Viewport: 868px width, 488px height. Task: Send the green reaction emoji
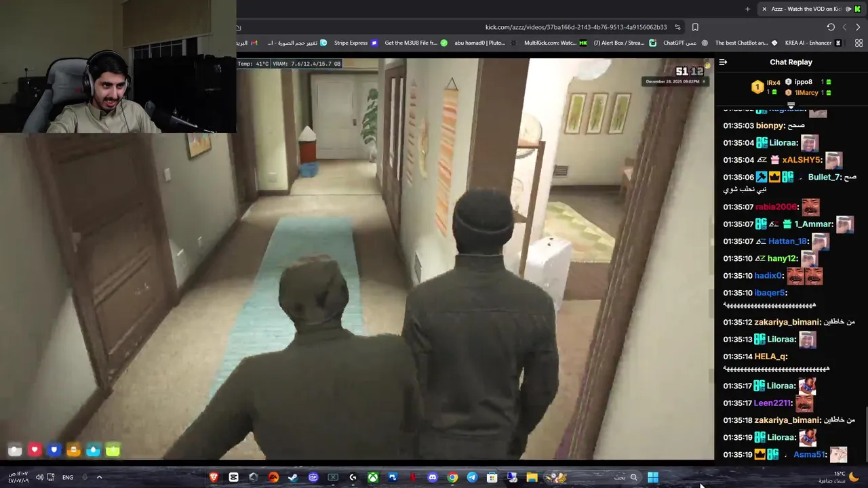click(113, 450)
